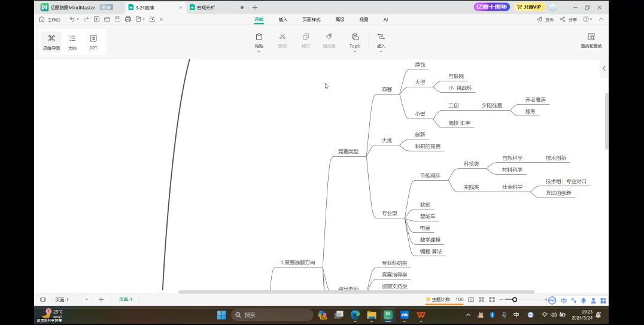644x325 pixels.
Task: Click the open-folder icon in the quick toolbar
Action: pyautogui.click(x=107, y=19)
